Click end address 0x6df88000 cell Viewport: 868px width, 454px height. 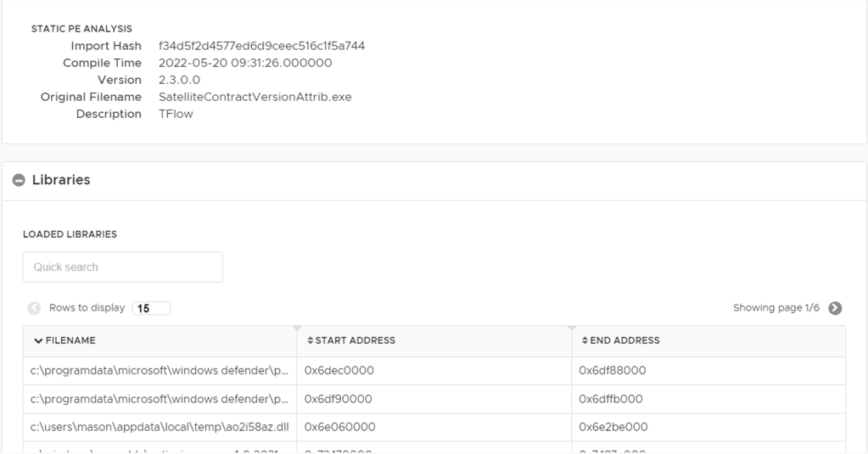coord(613,371)
